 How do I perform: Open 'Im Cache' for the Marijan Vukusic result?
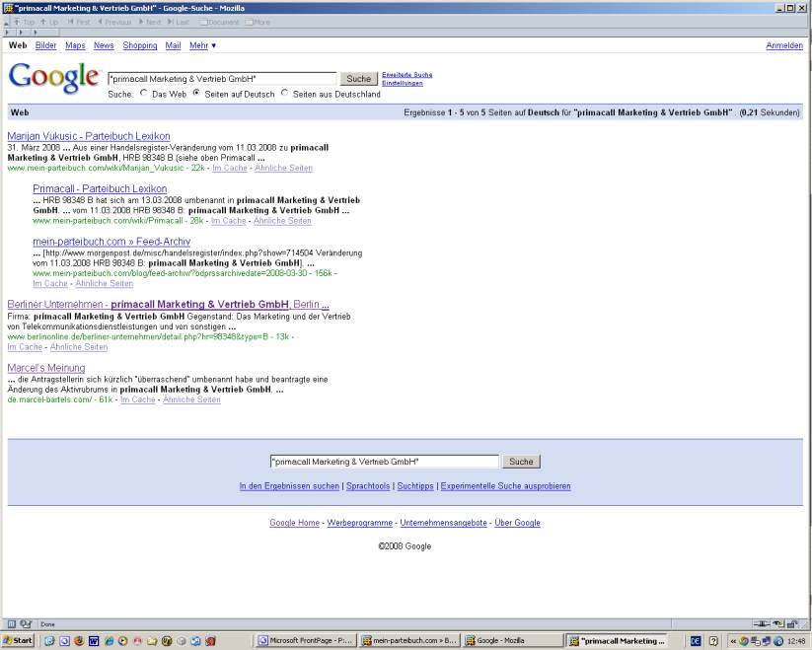click(230, 168)
